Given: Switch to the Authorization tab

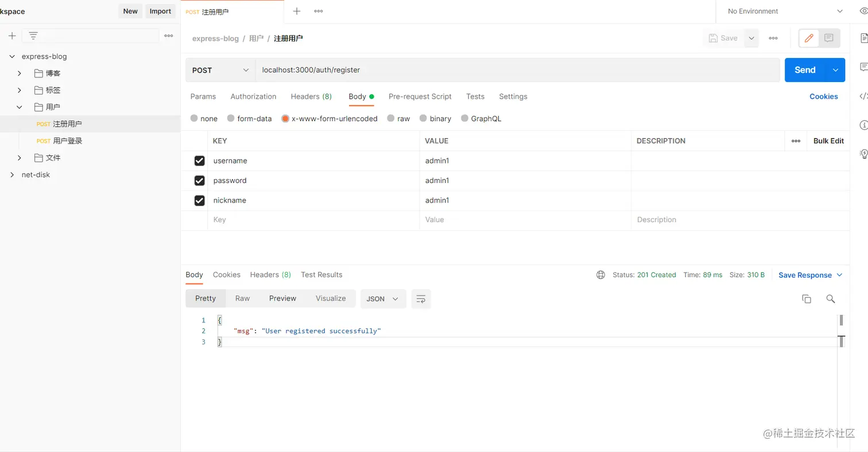Looking at the screenshot, I should [253, 96].
